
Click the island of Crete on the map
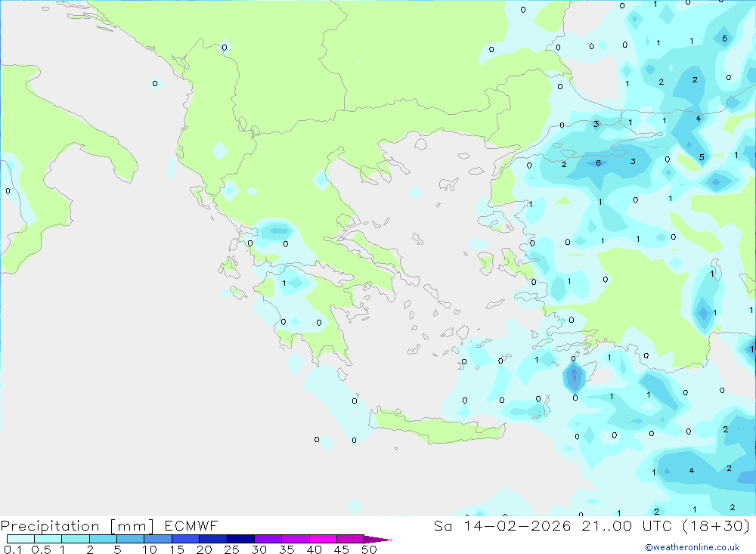pos(436,426)
